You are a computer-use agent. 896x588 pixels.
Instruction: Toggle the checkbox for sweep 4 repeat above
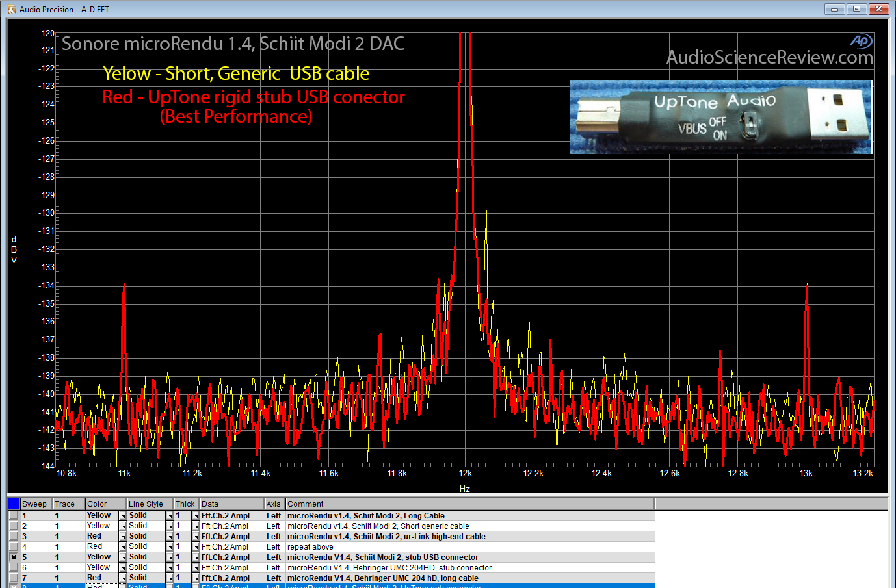tap(14, 546)
